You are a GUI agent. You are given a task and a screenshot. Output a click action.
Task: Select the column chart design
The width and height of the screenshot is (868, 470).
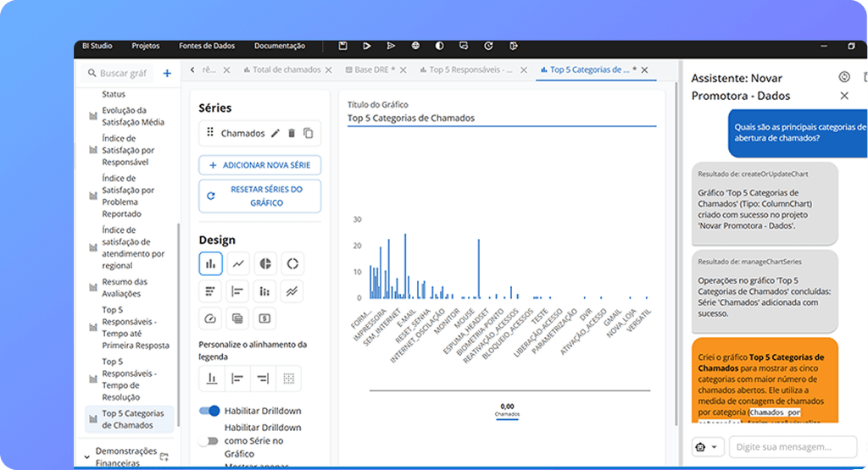point(210,263)
